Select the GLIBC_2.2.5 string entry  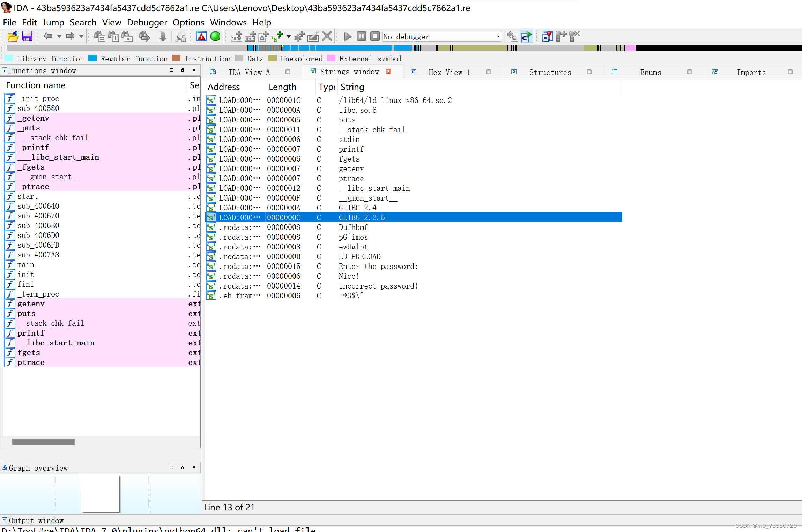[x=362, y=217]
